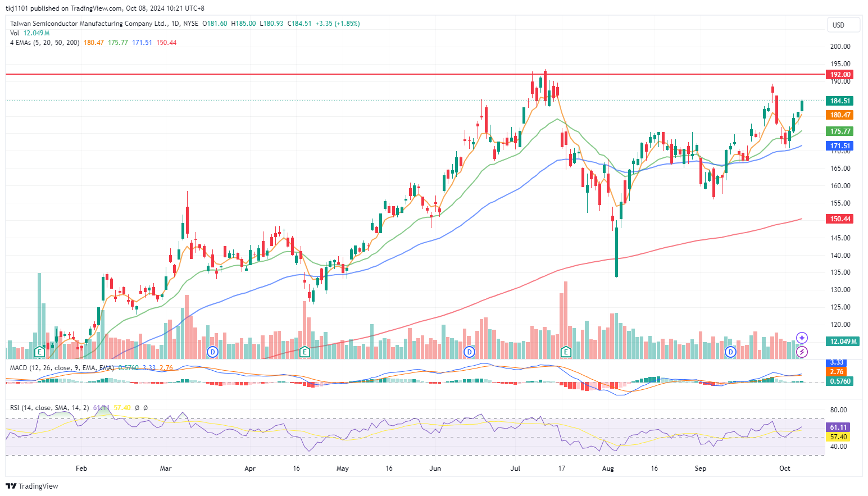Click the Aug date on the time axis
This screenshot has height=496, width=868.
[608, 468]
